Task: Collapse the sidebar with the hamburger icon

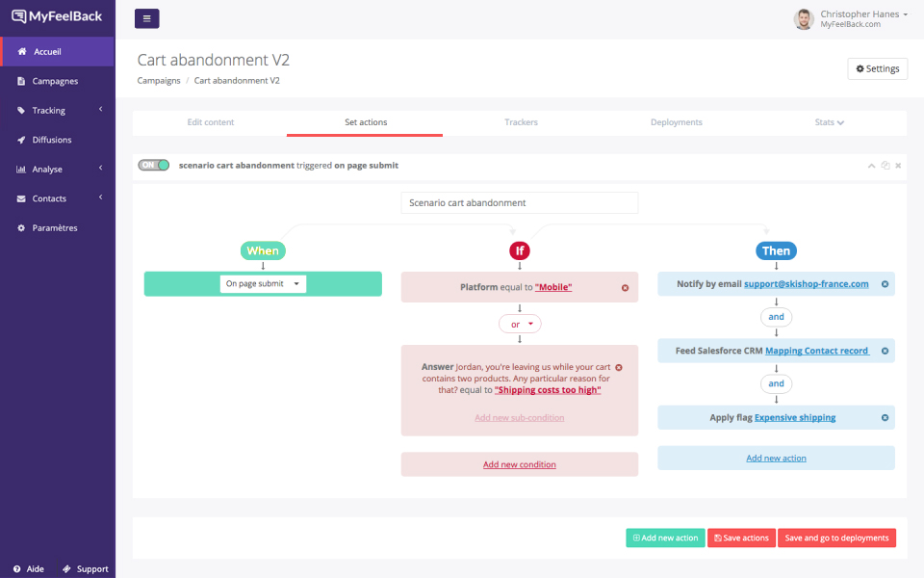Action: [x=146, y=18]
